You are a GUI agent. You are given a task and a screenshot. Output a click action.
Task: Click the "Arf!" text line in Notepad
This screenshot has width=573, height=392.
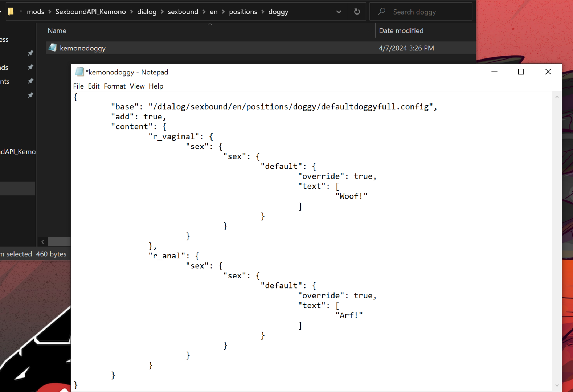coord(349,315)
